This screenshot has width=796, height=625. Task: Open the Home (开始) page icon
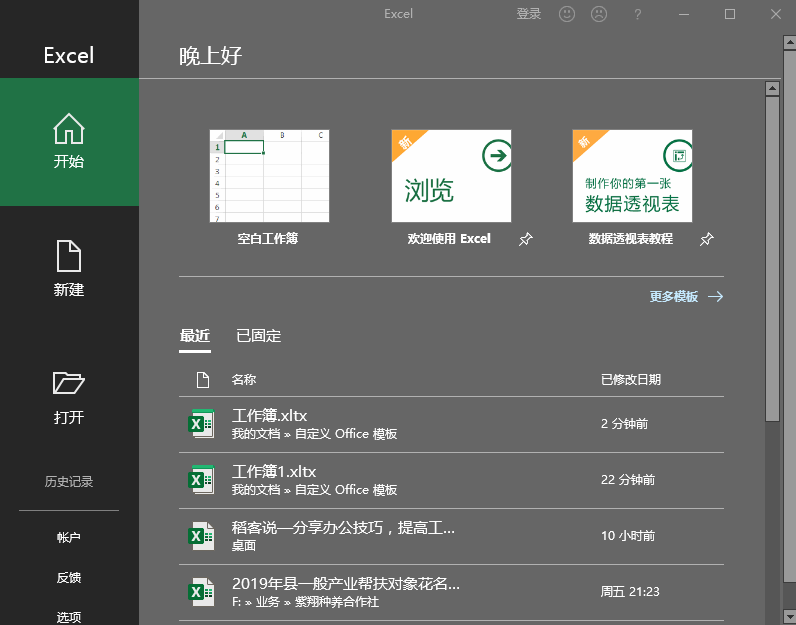(69, 129)
